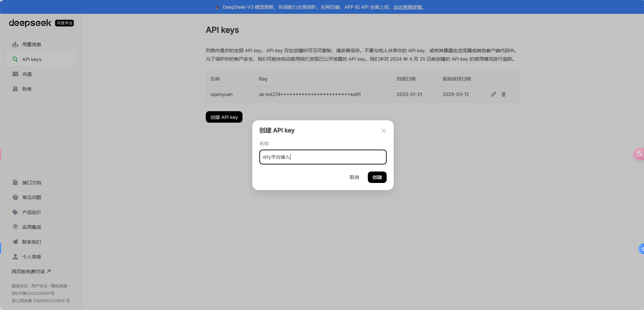The height and width of the screenshot is (310, 644).
Task: Delete the openyuan key with trash icon
Action: pyautogui.click(x=504, y=94)
